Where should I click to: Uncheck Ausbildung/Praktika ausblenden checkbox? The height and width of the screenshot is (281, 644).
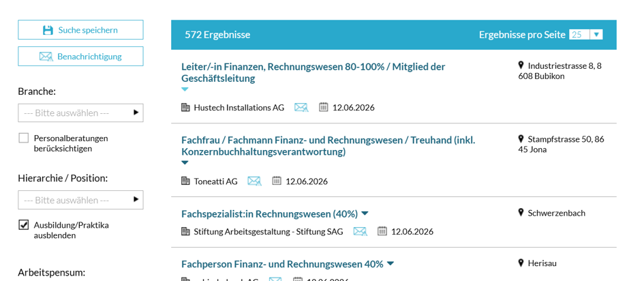coord(23,225)
